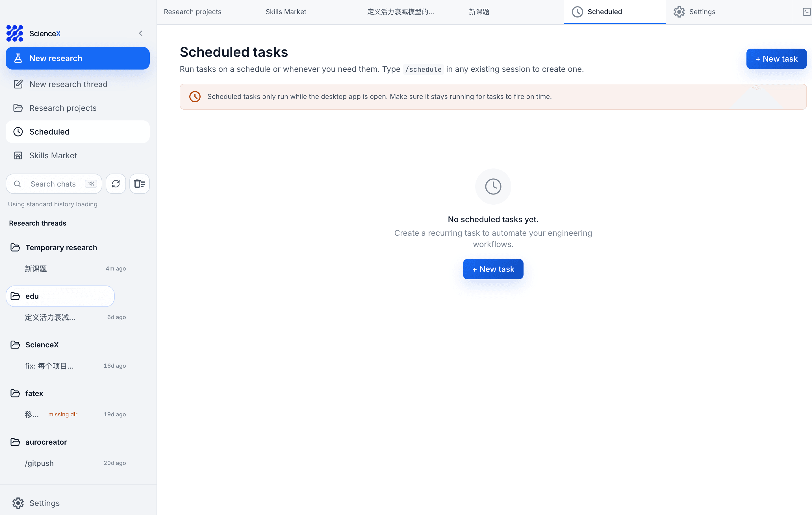The image size is (812, 515).
Task: Click New task button in empty state
Action: pyautogui.click(x=493, y=269)
